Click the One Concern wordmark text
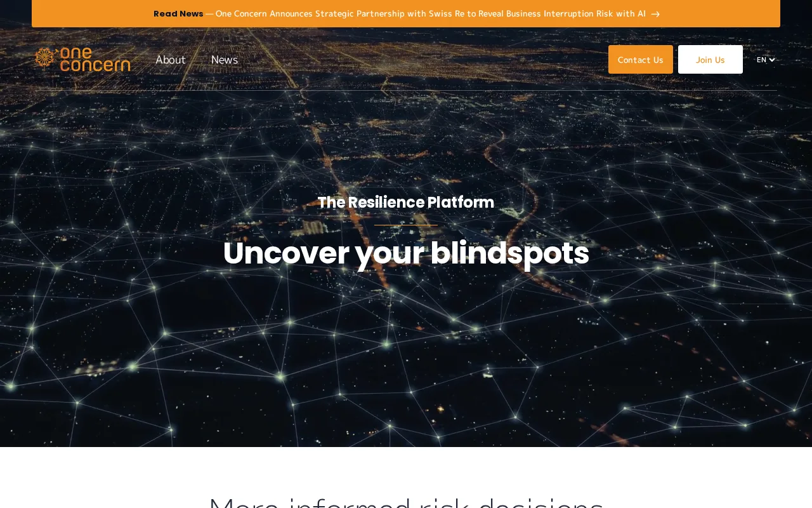 (x=95, y=59)
